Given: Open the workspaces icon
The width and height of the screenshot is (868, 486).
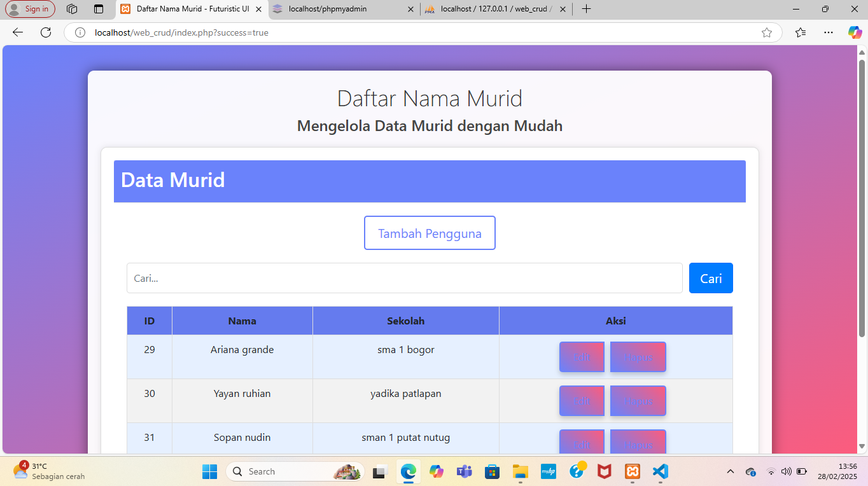Looking at the screenshot, I should click(x=72, y=9).
